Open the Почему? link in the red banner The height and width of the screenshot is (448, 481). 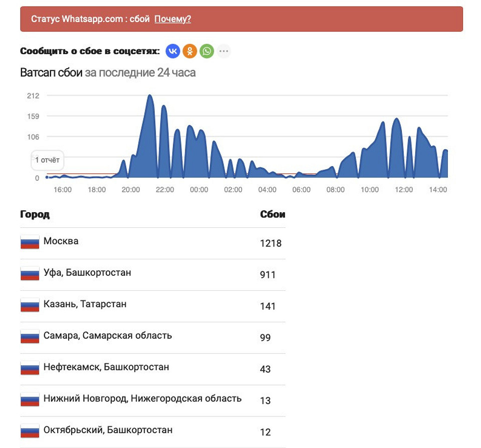173,19
